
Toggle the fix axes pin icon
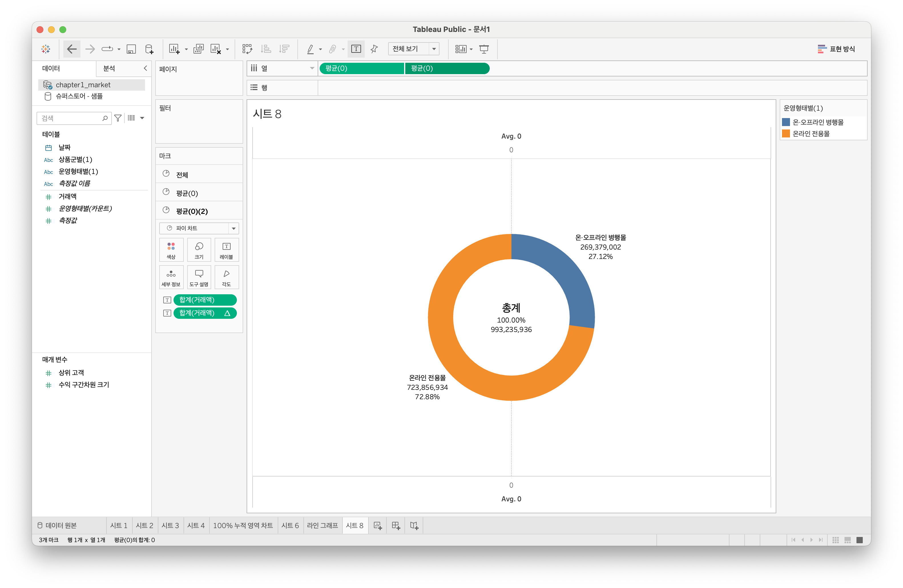coord(374,49)
